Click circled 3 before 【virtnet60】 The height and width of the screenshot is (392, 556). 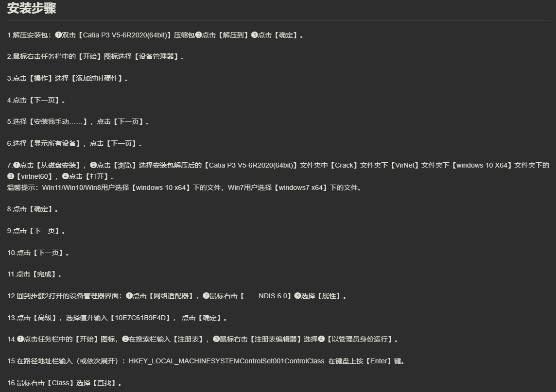point(11,176)
